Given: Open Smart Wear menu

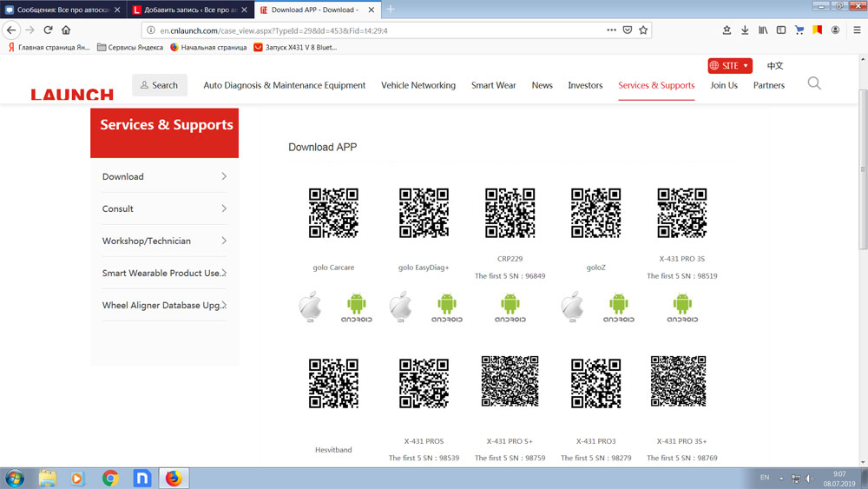Looking at the screenshot, I should point(493,85).
